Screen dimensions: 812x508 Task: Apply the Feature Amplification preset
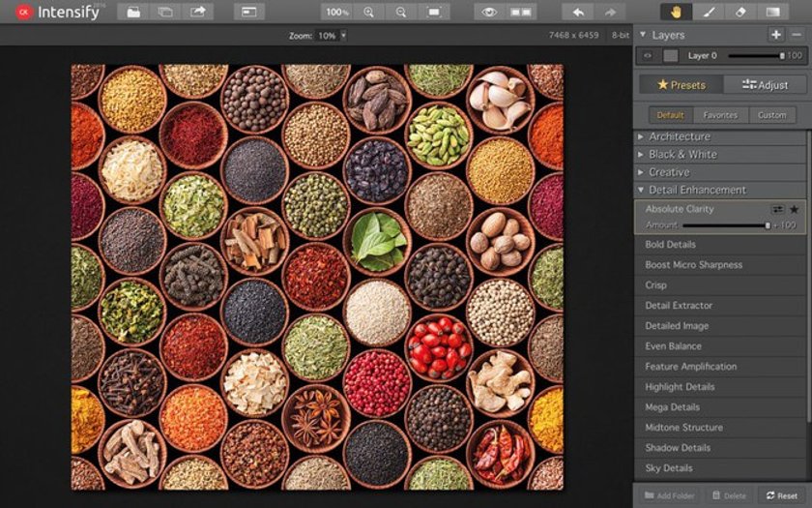[x=720, y=367]
